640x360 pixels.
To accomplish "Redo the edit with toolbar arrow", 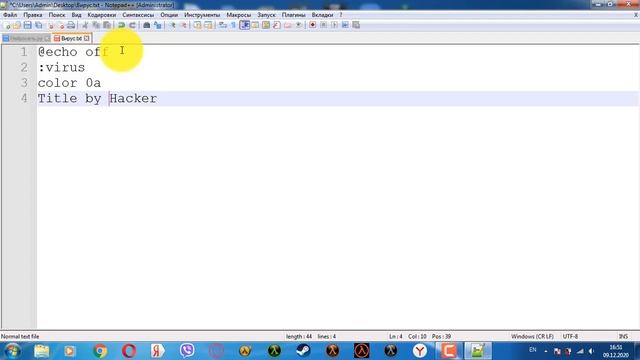I will [132, 25].
